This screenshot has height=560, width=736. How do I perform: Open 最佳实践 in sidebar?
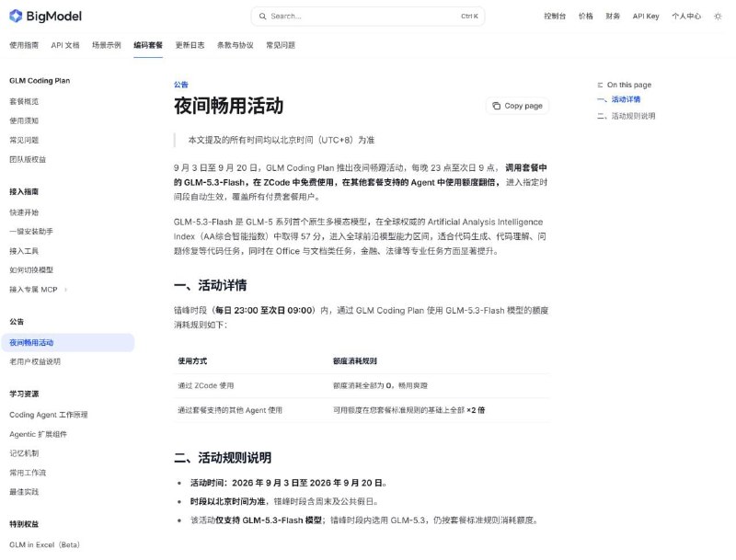tap(24, 492)
